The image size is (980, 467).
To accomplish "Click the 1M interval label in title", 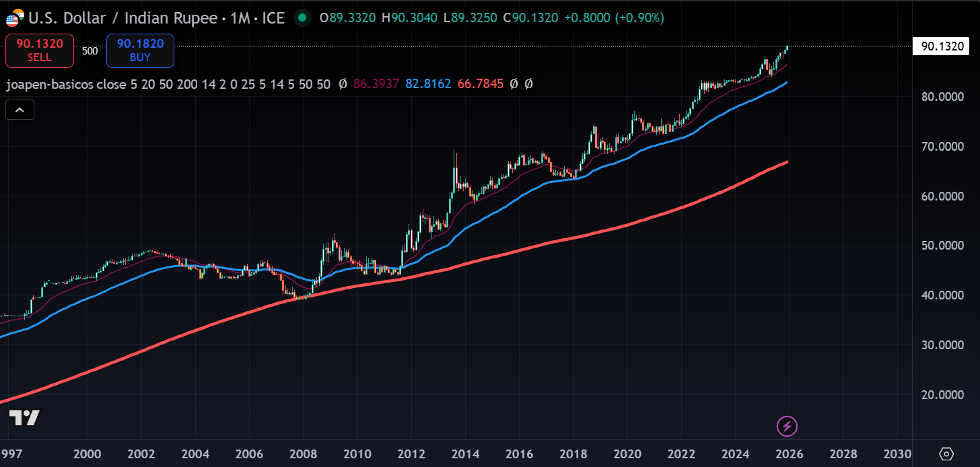I will [x=240, y=17].
